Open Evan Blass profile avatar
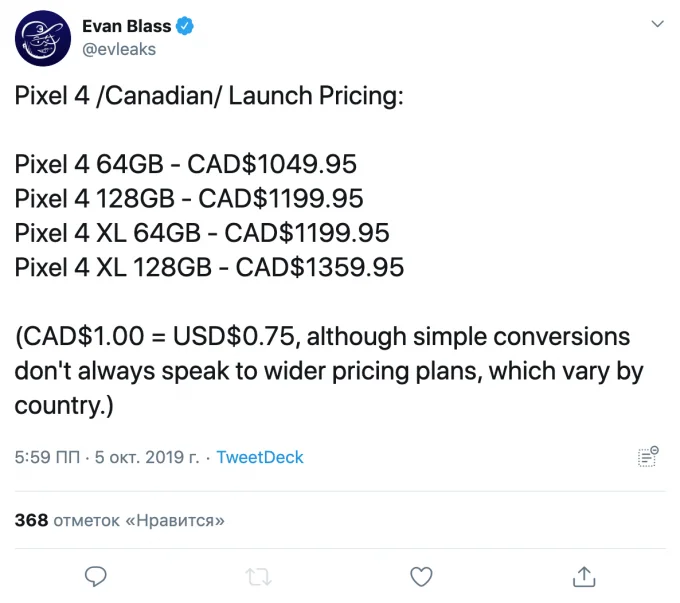 click(x=42, y=38)
